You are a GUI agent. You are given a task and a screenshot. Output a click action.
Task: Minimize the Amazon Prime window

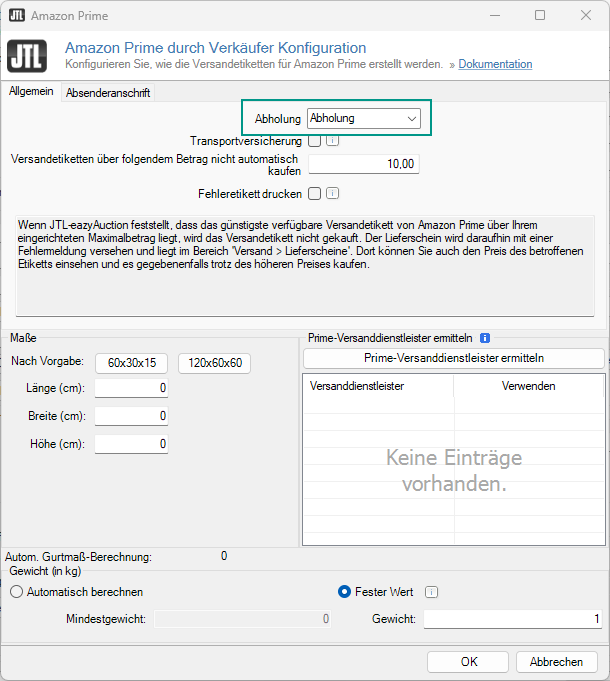495,16
